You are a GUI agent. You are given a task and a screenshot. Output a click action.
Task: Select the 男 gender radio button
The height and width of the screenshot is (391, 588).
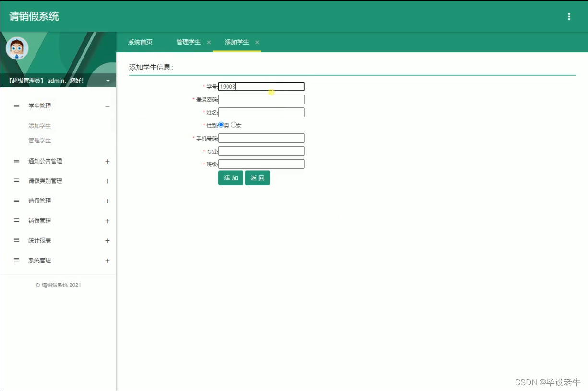point(221,125)
